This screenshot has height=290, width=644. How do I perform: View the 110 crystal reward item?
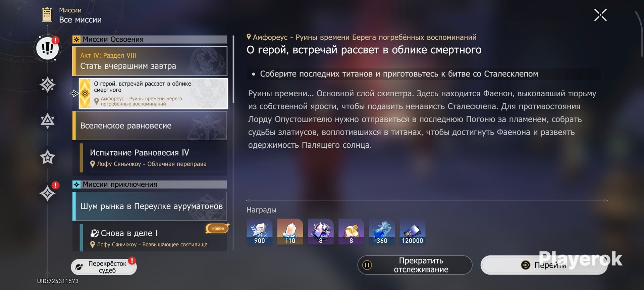pos(290,232)
